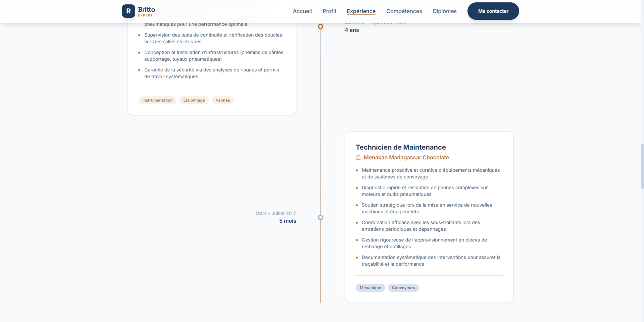
Task: Click the Menakao Madagascar Chocolate company name
Action: pyautogui.click(x=406, y=157)
